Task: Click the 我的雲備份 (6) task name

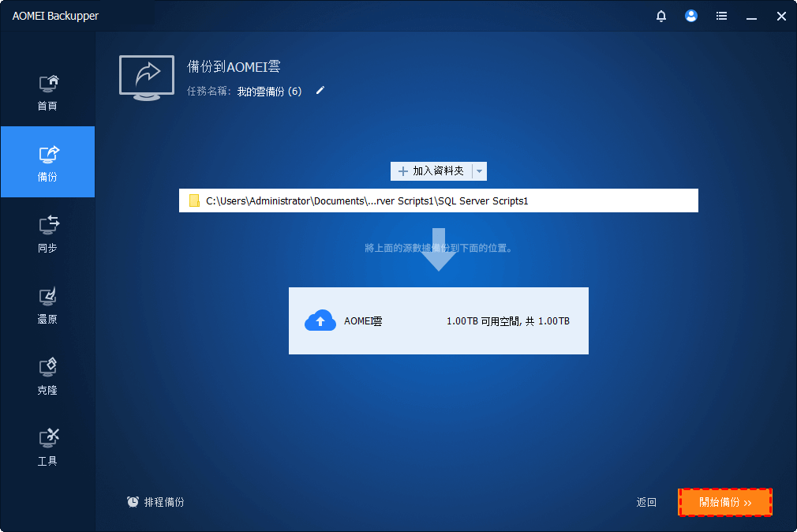Action: click(269, 92)
